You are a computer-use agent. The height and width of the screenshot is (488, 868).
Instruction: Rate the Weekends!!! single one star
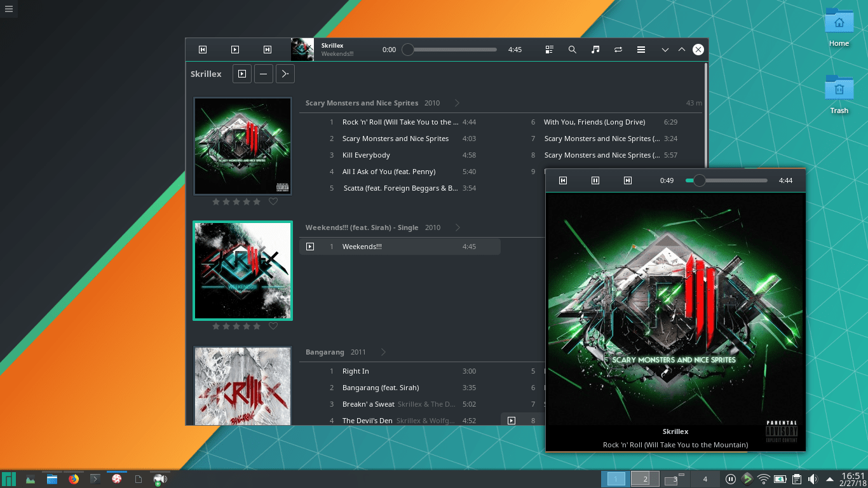pyautogui.click(x=216, y=326)
